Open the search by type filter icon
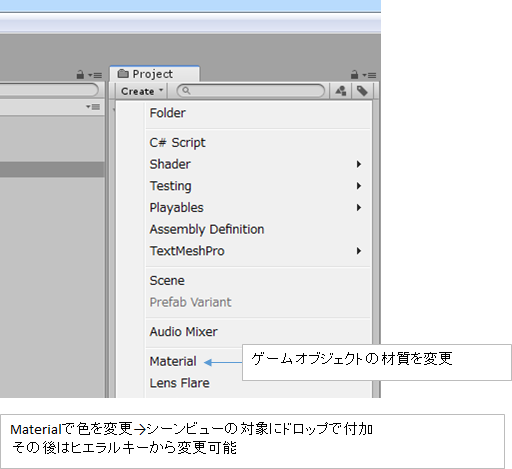 click(341, 91)
